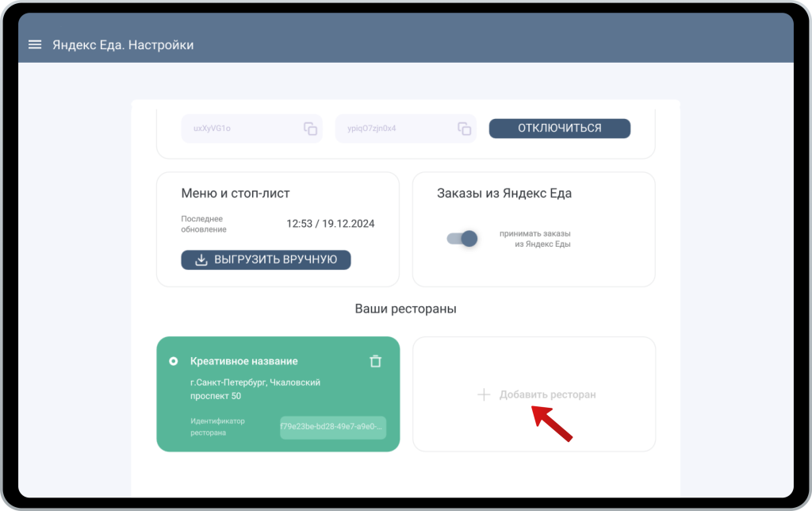This screenshot has height=511, width=812.
Task: Focus the uxXyVG1o text field
Action: [x=251, y=129]
